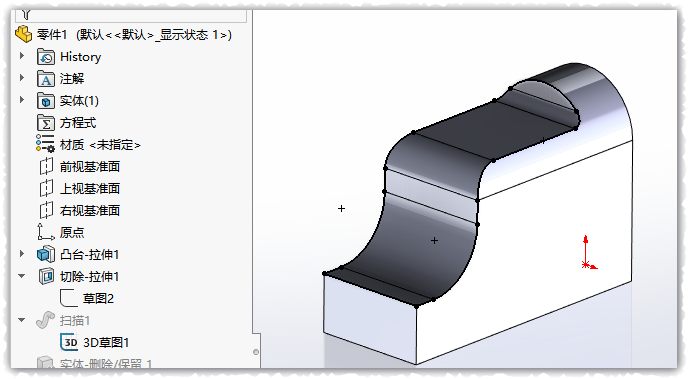Select the History label
Image resolution: width=688 pixels, height=379 pixels.
point(81,57)
